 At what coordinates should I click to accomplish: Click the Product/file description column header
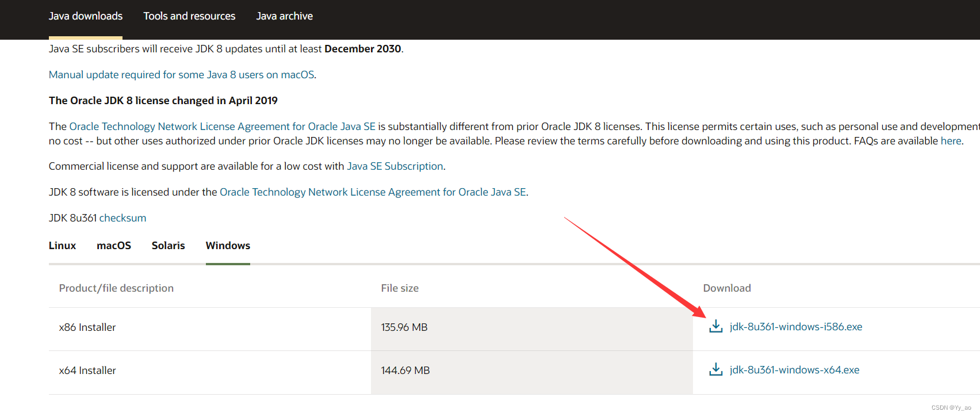[x=116, y=288]
